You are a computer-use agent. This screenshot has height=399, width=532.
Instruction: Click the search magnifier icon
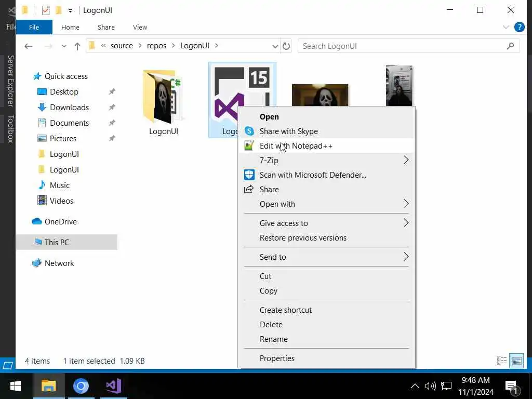pos(510,46)
